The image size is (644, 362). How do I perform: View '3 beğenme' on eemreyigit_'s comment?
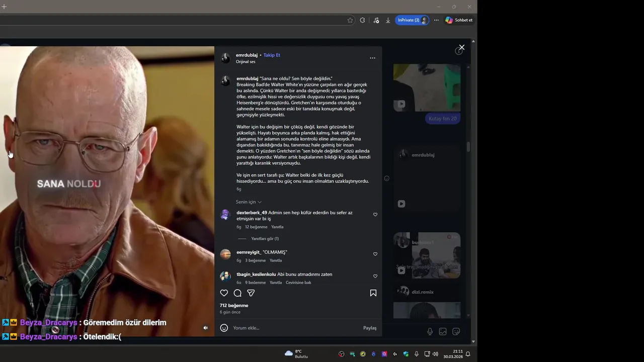tap(255, 261)
